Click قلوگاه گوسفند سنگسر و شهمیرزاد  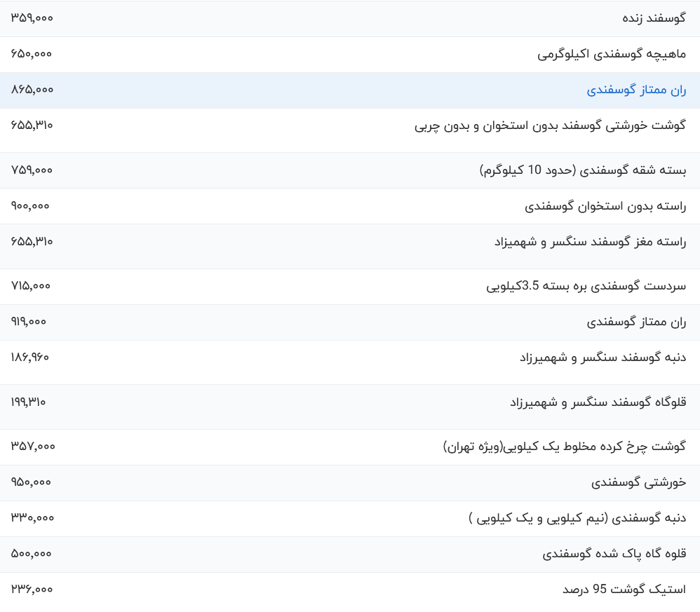(598, 402)
